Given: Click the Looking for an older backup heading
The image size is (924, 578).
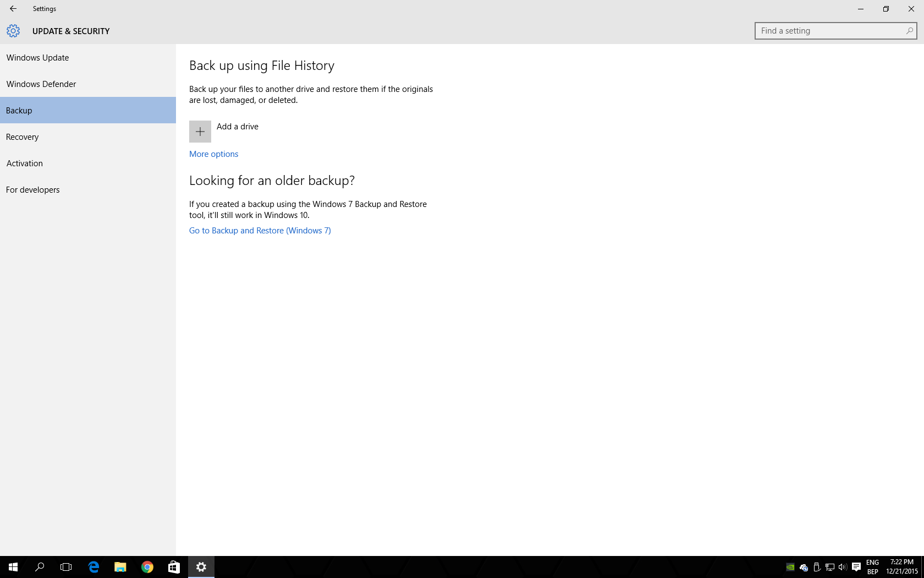Looking at the screenshot, I should point(272,181).
